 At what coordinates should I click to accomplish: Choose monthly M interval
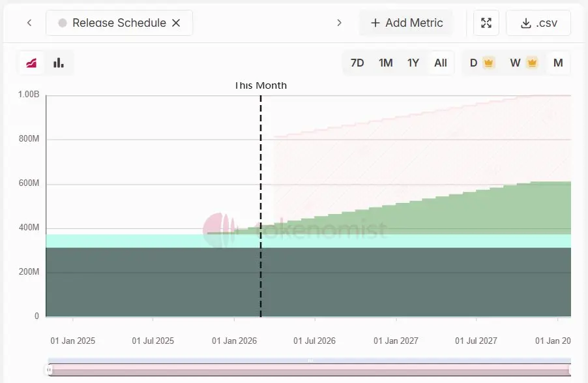pyautogui.click(x=558, y=63)
